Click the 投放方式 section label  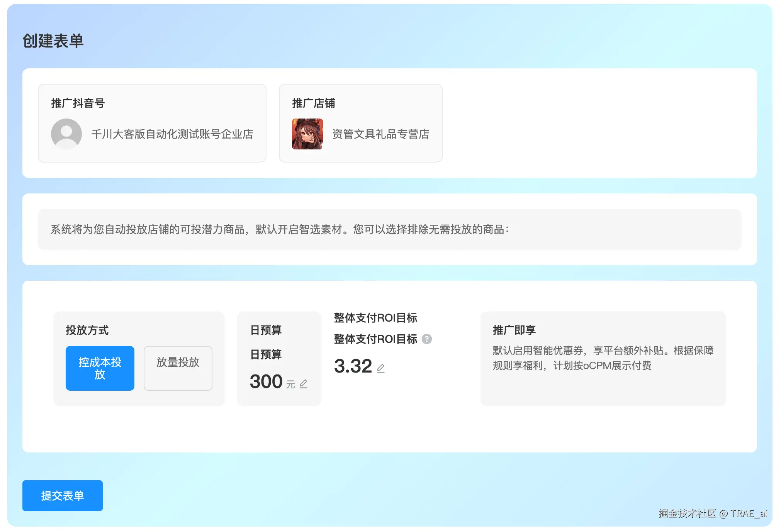[87, 330]
